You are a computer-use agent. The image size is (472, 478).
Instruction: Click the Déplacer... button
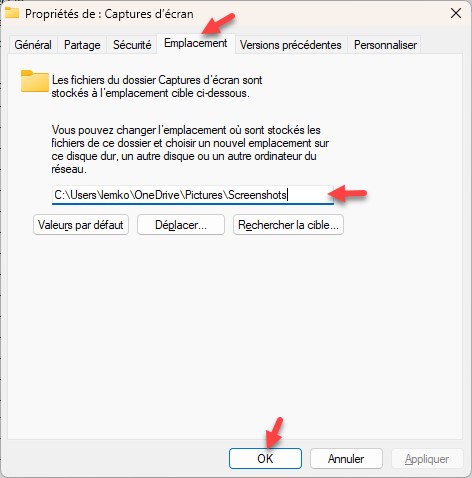pyautogui.click(x=181, y=225)
